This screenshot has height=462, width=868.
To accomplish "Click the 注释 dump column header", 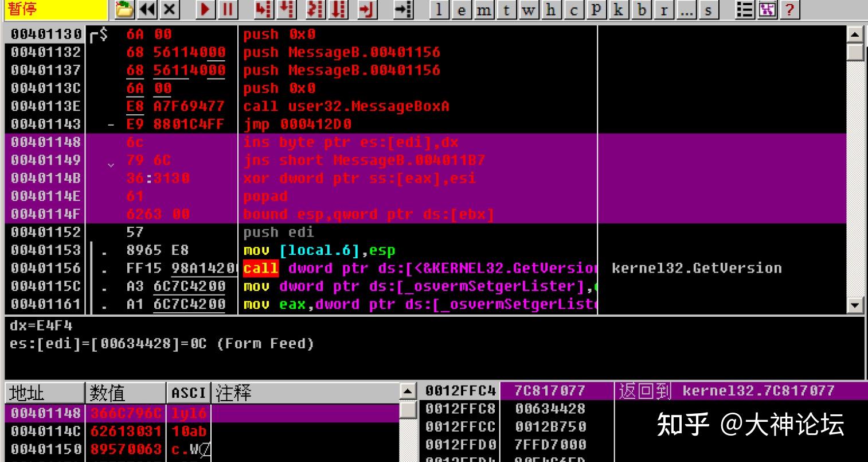I will point(305,393).
